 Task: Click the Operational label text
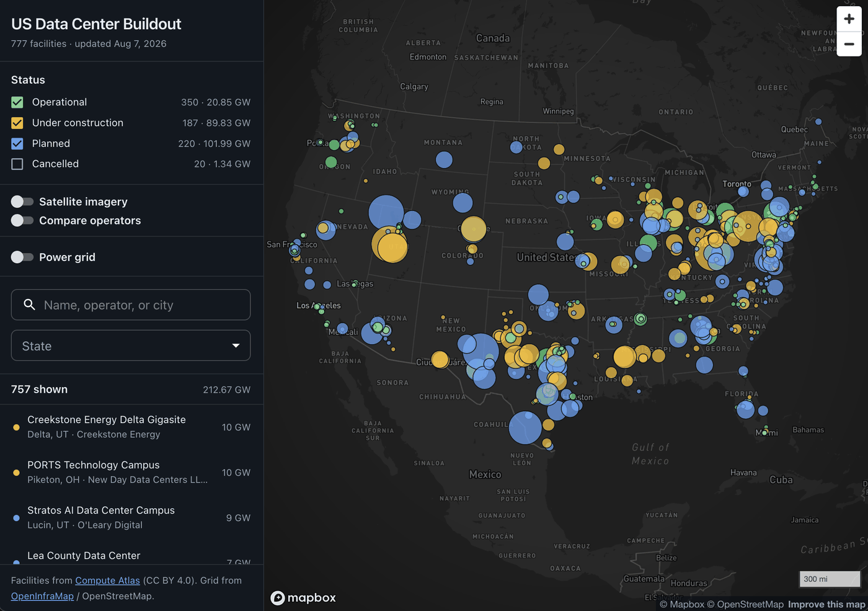(x=60, y=102)
